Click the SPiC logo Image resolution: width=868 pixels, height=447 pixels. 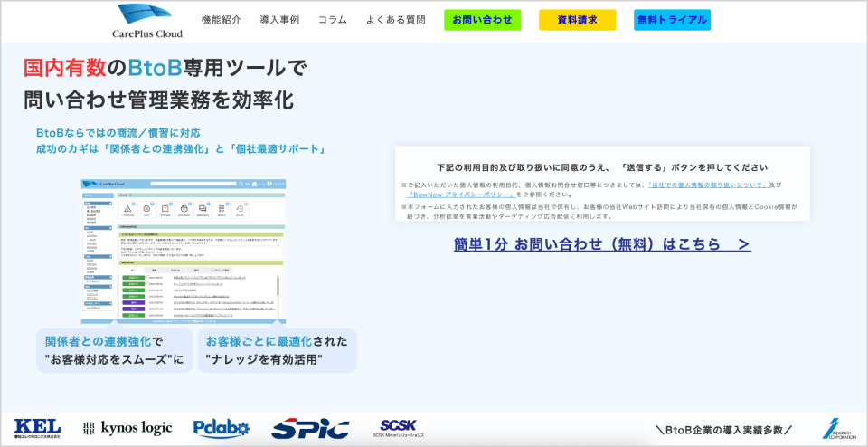(310, 429)
